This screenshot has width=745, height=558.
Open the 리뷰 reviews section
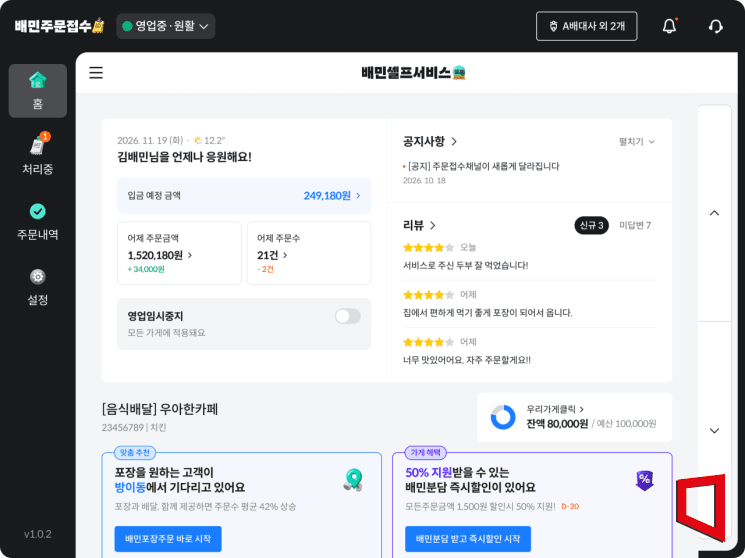(419, 225)
